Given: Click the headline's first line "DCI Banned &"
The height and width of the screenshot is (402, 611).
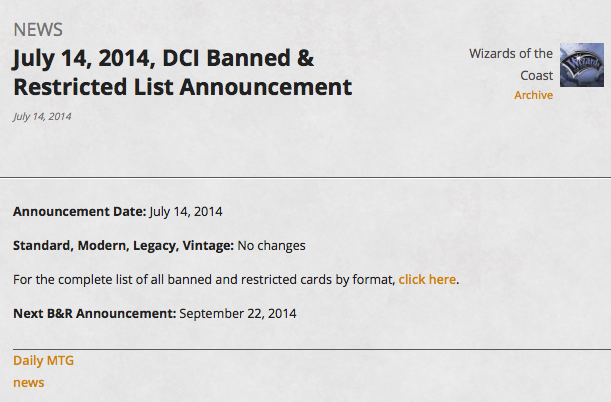Looking at the screenshot, I should coord(238,58).
